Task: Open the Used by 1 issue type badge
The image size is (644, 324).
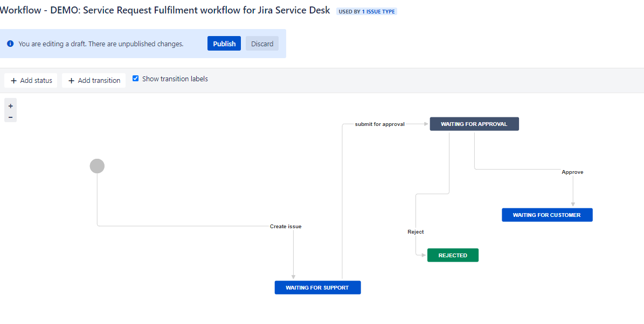Action: click(367, 11)
